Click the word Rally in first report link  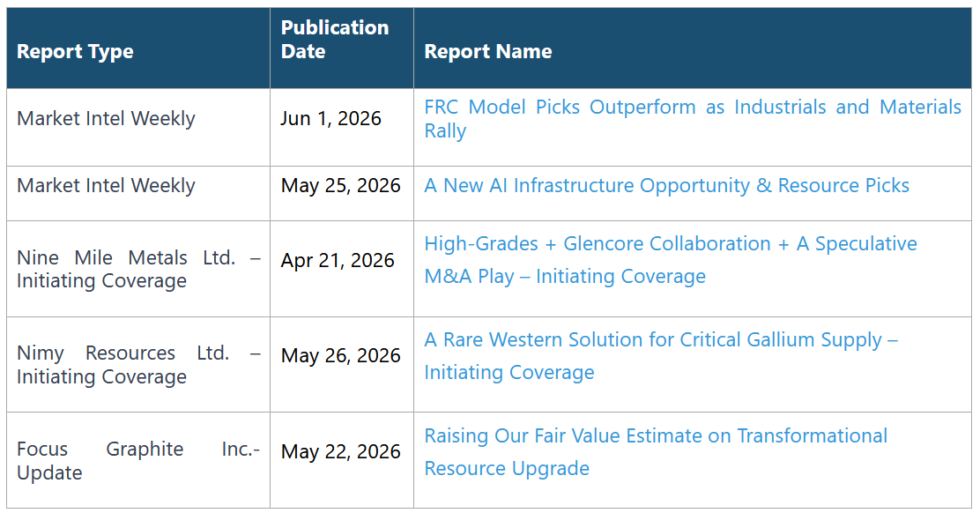pyautogui.click(x=445, y=131)
